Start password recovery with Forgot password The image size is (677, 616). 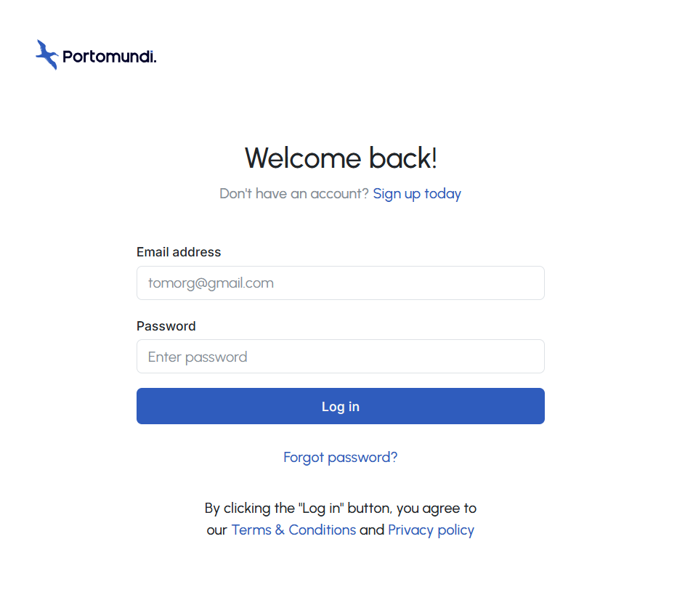(340, 458)
